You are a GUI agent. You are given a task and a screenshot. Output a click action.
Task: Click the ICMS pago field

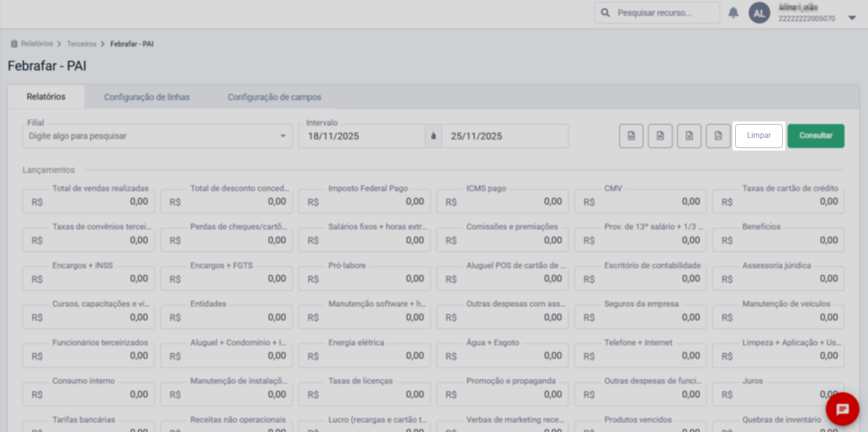(503, 202)
